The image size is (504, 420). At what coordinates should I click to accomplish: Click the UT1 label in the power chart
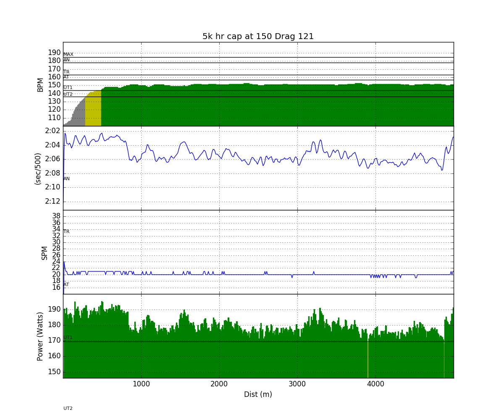point(68,338)
